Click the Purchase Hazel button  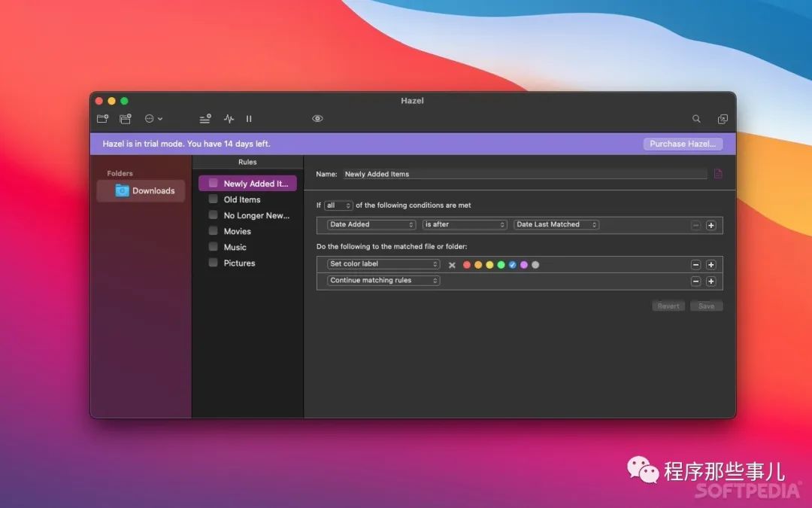pyautogui.click(x=683, y=144)
